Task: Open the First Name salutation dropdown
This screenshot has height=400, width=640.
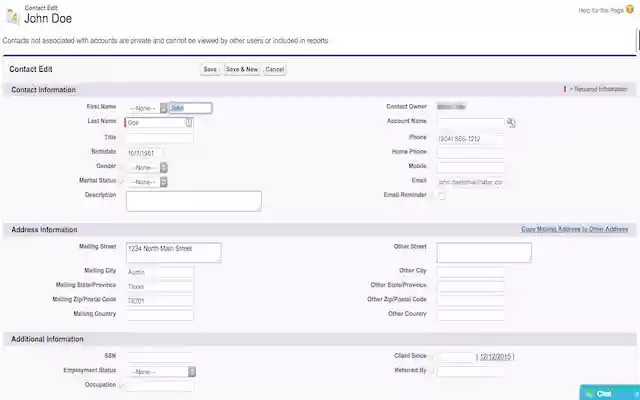Action: [x=147, y=108]
